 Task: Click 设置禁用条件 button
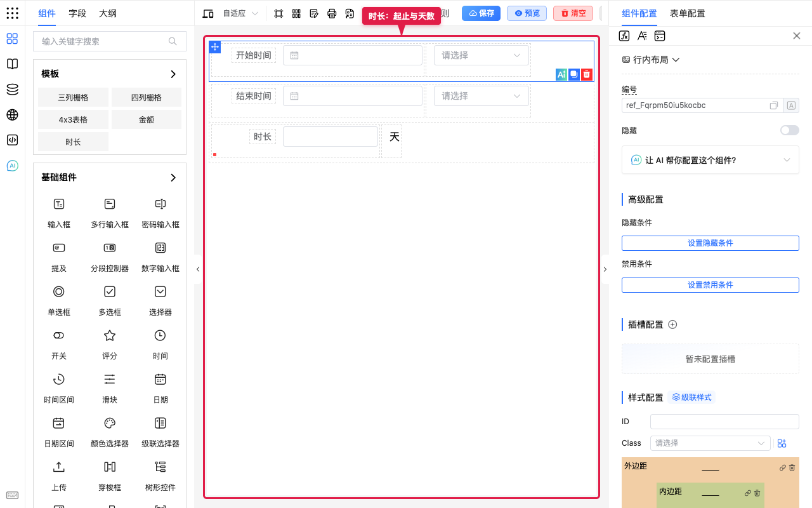(710, 285)
